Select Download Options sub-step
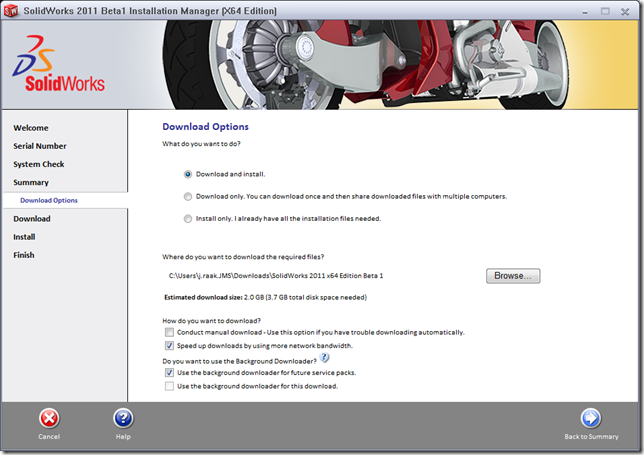 [x=49, y=200]
